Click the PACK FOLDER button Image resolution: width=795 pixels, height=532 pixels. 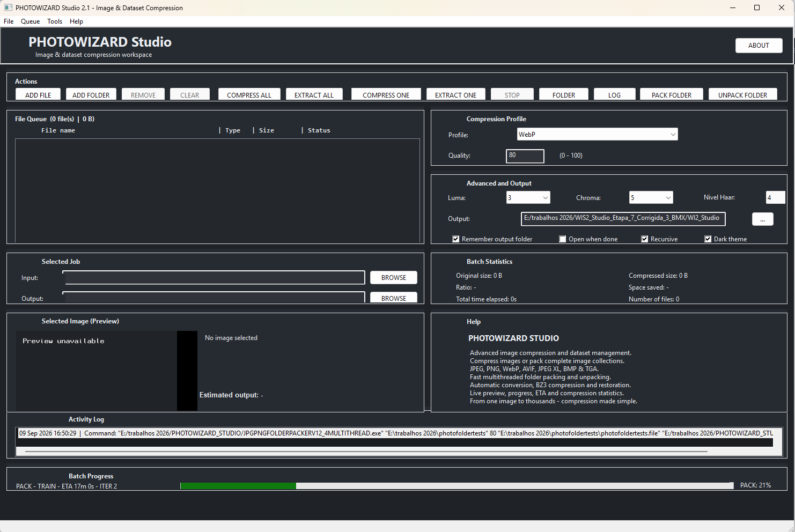pos(671,94)
